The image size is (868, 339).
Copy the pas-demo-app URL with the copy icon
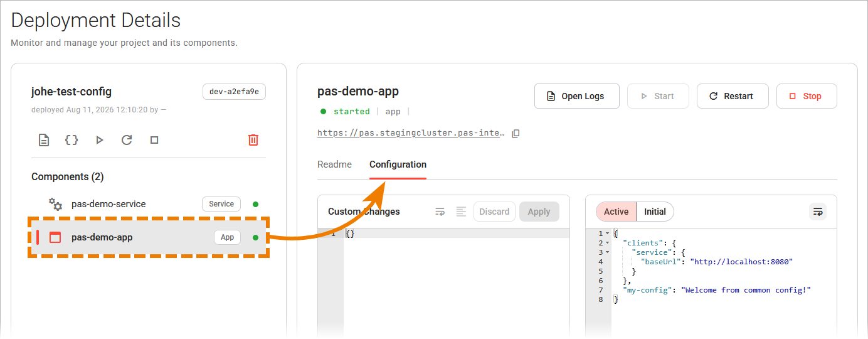pos(516,133)
